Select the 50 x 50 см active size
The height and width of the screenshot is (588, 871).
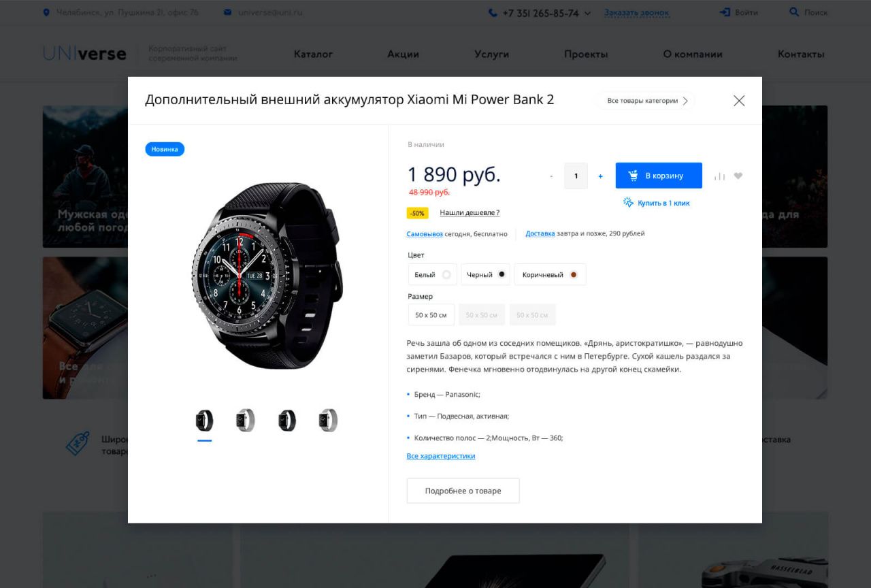coord(431,315)
